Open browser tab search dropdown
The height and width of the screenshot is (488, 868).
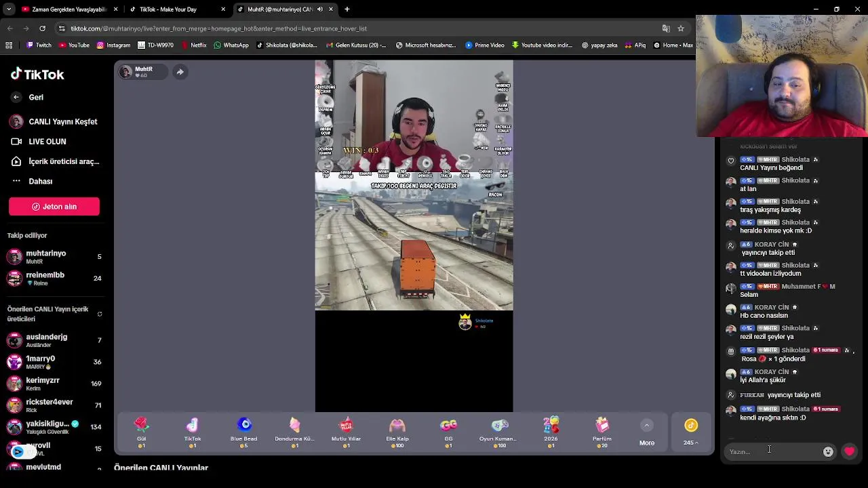coord(9,9)
